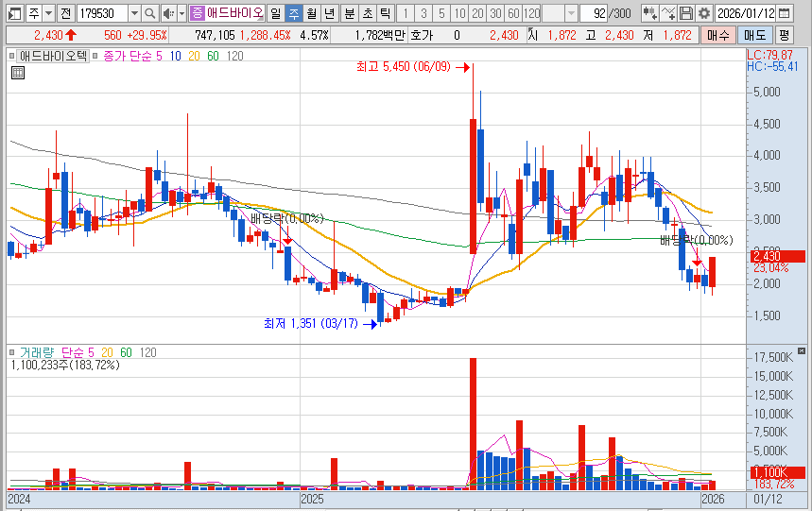Image resolution: width=812 pixels, height=511 pixels.
Task: Switch chart to minute 분 period
Action: (350, 13)
